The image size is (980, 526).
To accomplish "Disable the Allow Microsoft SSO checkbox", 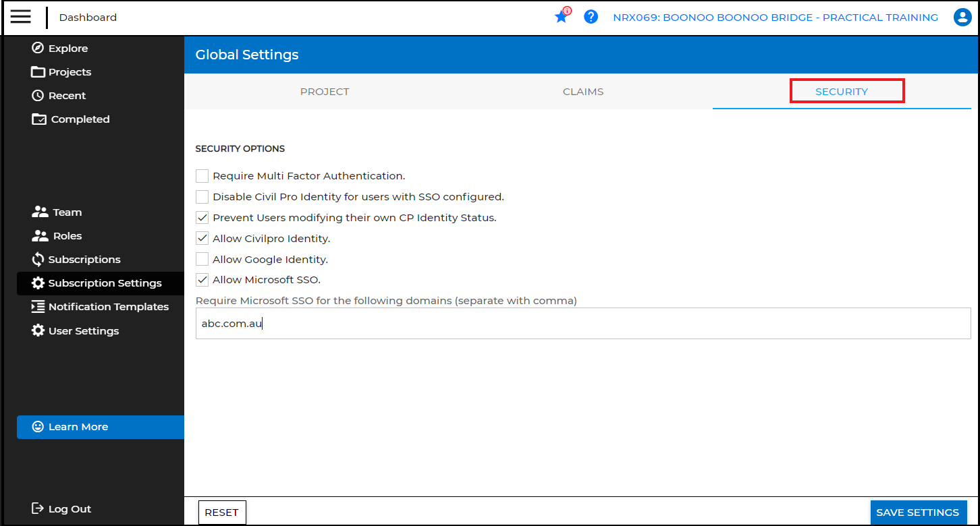I will pyautogui.click(x=202, y=279).
